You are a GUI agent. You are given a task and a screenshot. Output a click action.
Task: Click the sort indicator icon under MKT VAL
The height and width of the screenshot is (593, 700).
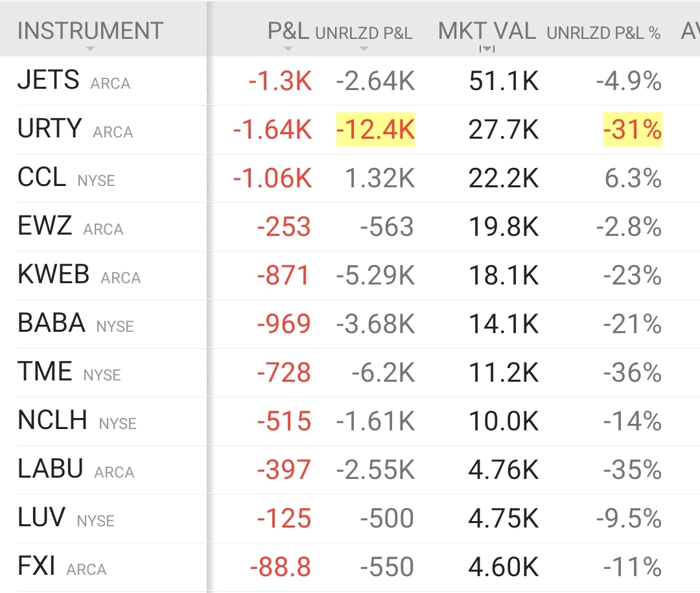click(x=485, y=49)
